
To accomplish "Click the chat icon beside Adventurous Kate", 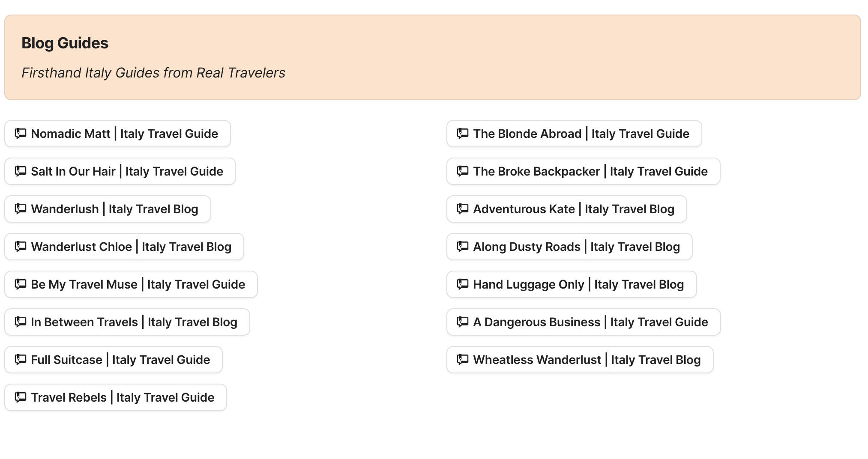I will pyautogui.click(x=463, y=209).
